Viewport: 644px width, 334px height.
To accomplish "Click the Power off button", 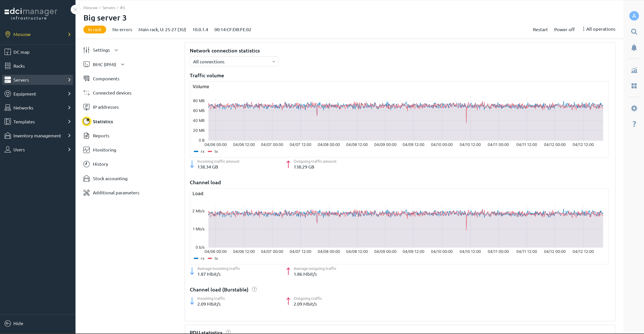I will click(x=564, y=29).
